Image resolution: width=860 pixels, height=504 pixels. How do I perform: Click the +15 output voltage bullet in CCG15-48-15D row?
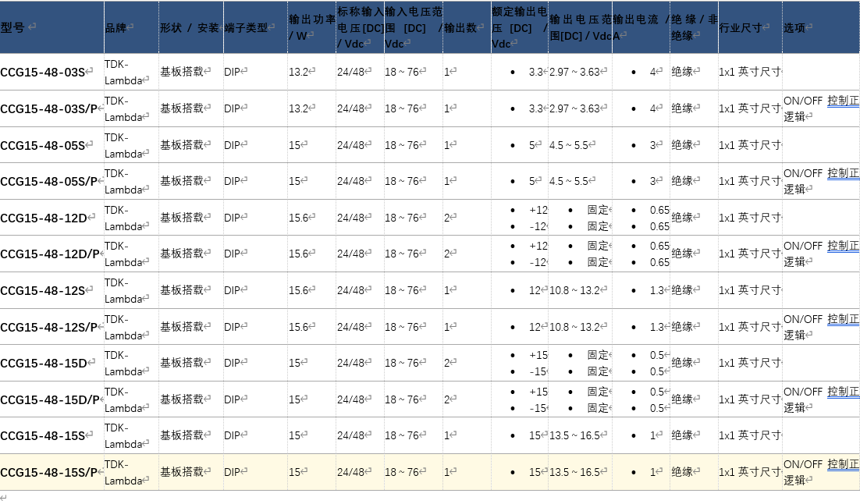[x=538, y=355]
